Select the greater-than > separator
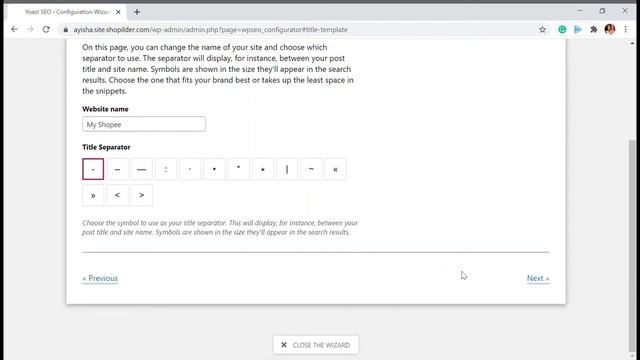The height and width of the screenshot is (360, 640). coord(142,195)
